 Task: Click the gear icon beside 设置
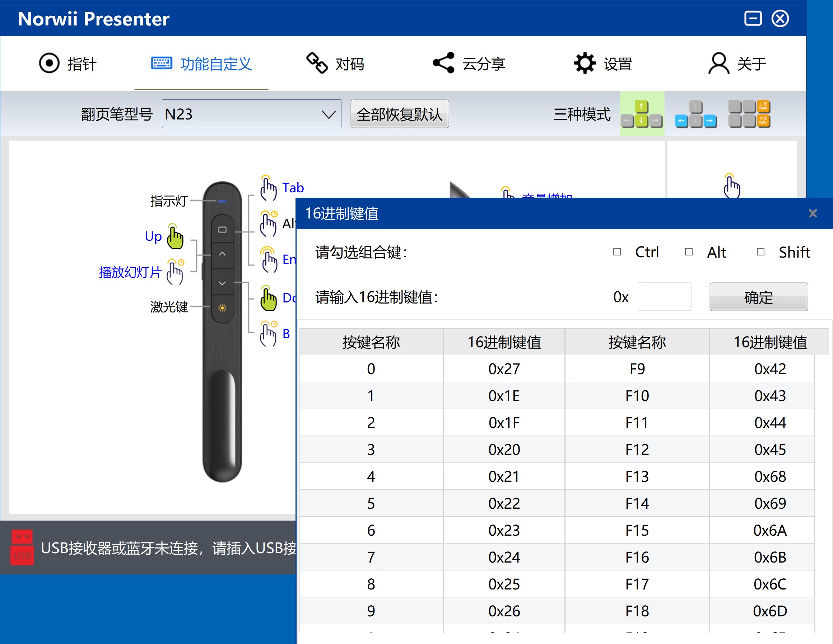[585, 63]
